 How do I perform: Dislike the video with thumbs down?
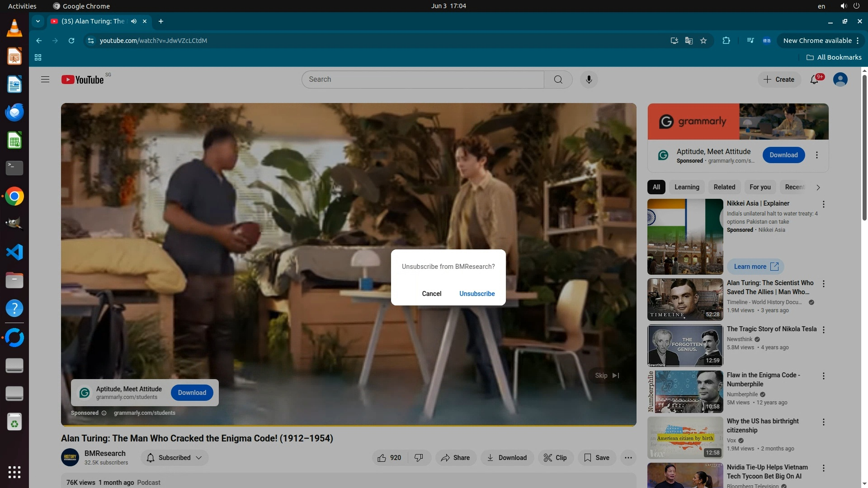419,458
